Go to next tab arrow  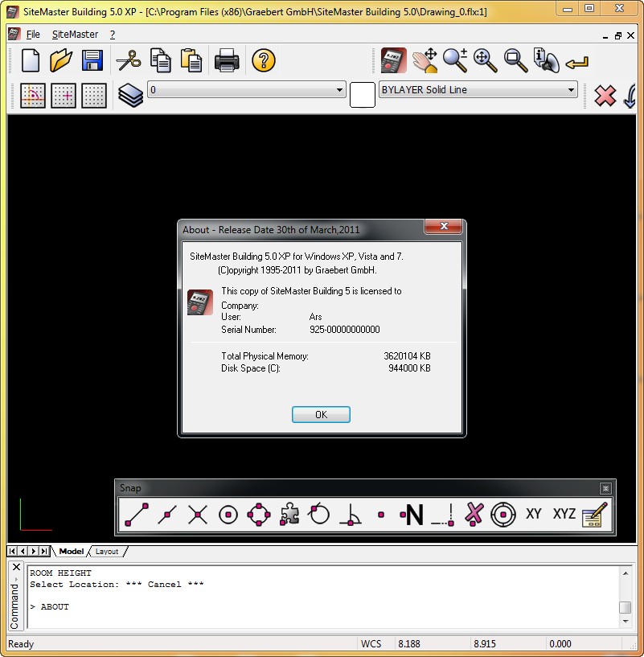pos(34,551)
